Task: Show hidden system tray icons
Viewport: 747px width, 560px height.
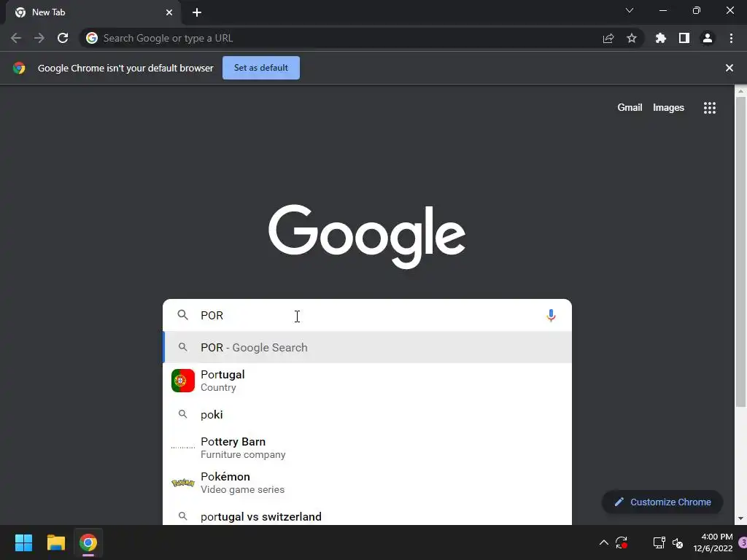Action: [603, 542]
